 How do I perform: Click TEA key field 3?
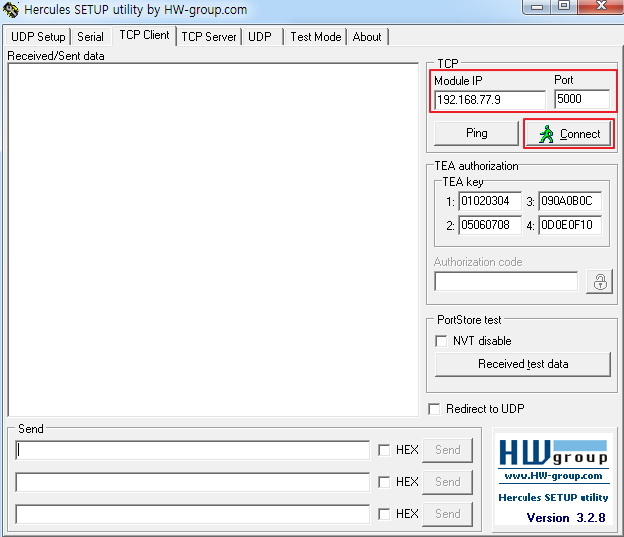click(x=570, y=201)
